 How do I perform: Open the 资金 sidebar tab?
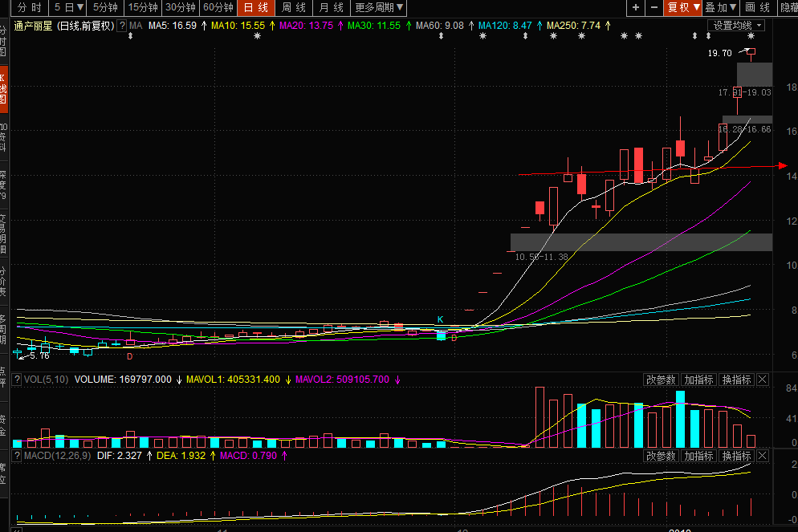click(3, 424)
